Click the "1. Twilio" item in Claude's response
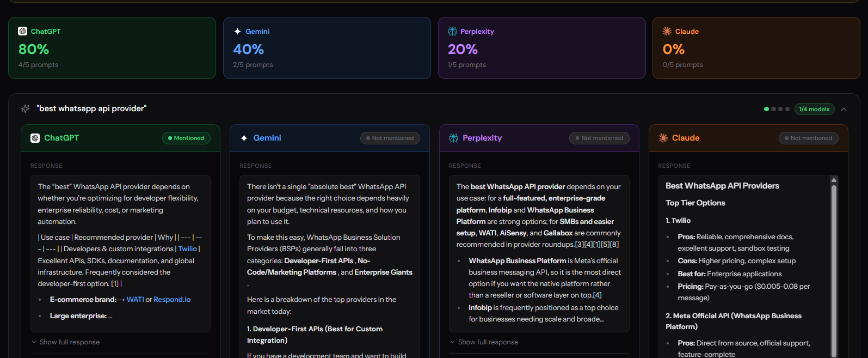868x358 pixels. tap(678, 220)
